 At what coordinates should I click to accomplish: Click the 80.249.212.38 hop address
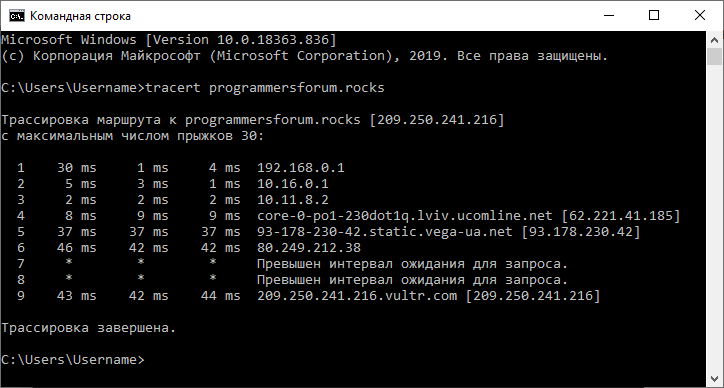point(308,248)
